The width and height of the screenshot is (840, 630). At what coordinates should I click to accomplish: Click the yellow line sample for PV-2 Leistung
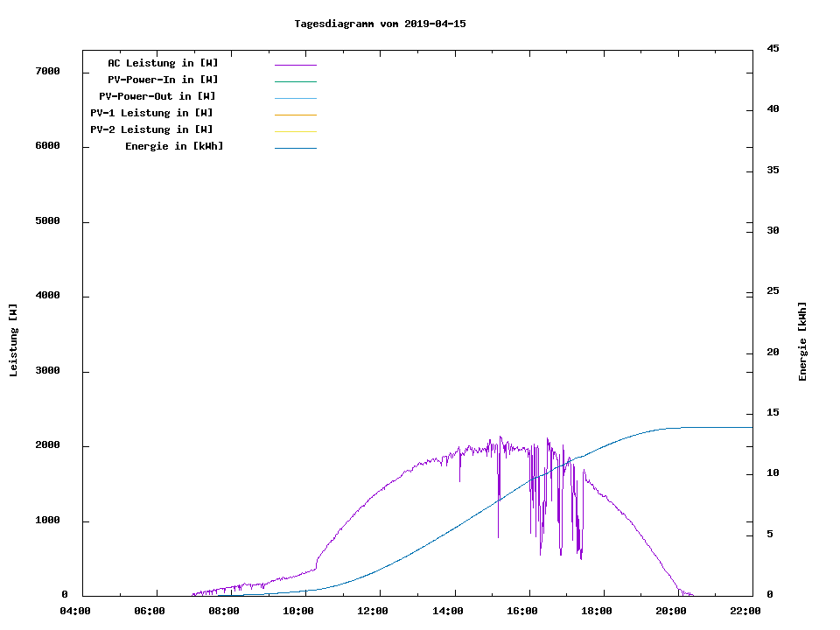click(x=295, y=131)
